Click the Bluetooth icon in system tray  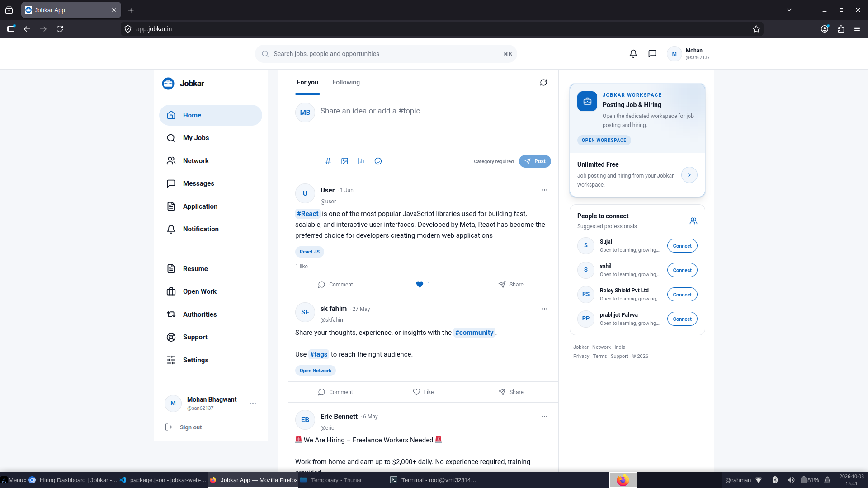[x=775, y=480]
